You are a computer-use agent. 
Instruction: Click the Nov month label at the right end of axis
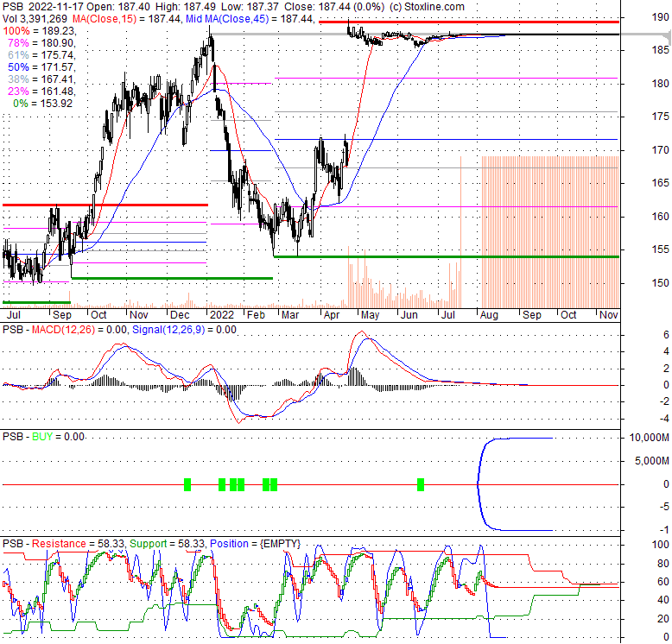click(x=608, y=315)
